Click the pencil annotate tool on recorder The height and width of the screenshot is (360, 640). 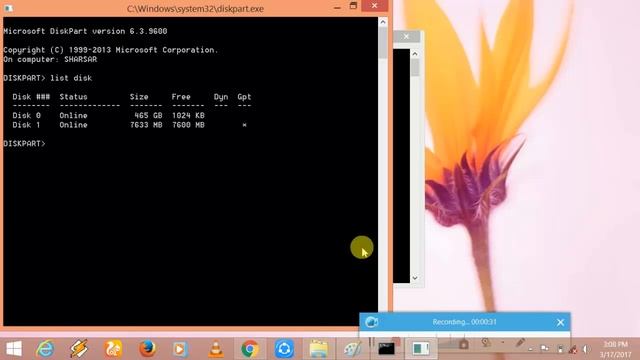pyautogui.click(x=519, y=343)
